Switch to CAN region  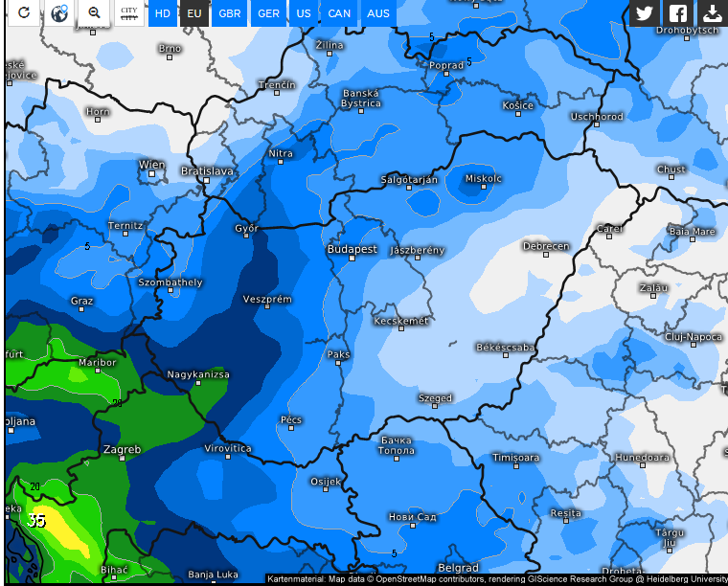pos(339,13)
